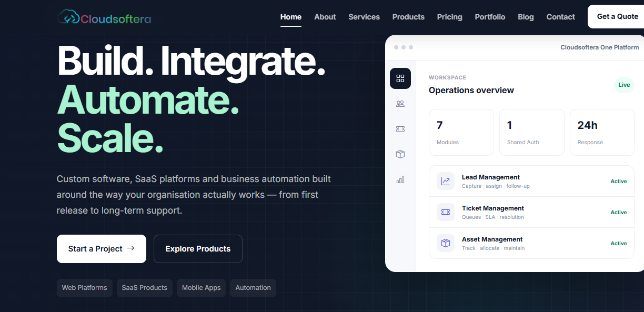Click the Build. Integrate. headline
The height and width of the screenshot is (312, 644).
[x=192, y=62]
